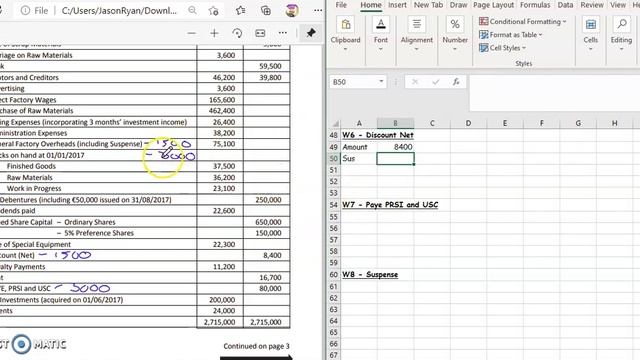The width and height of the screenshot is (640, 360).
Task: Click the Excel formula bar input
Action: point(554,93)
